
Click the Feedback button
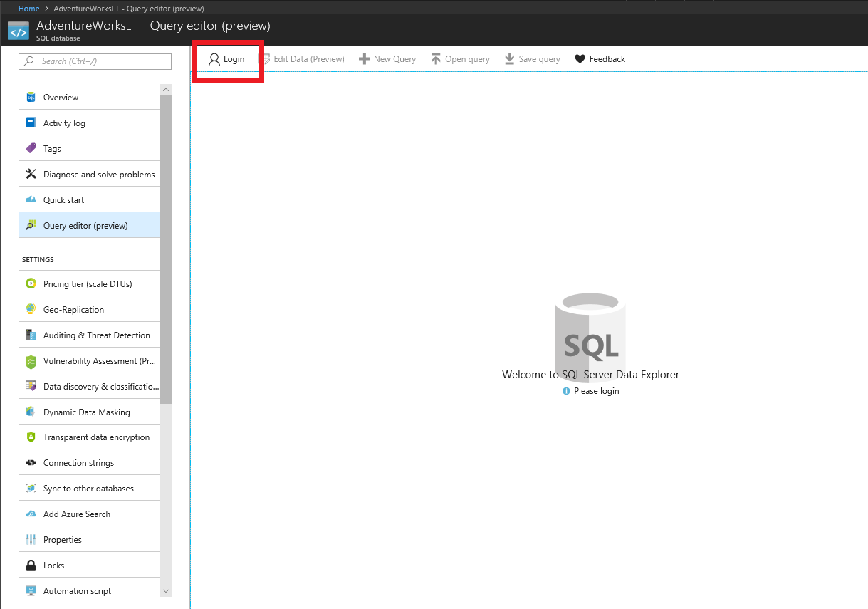tap(600, 59)
